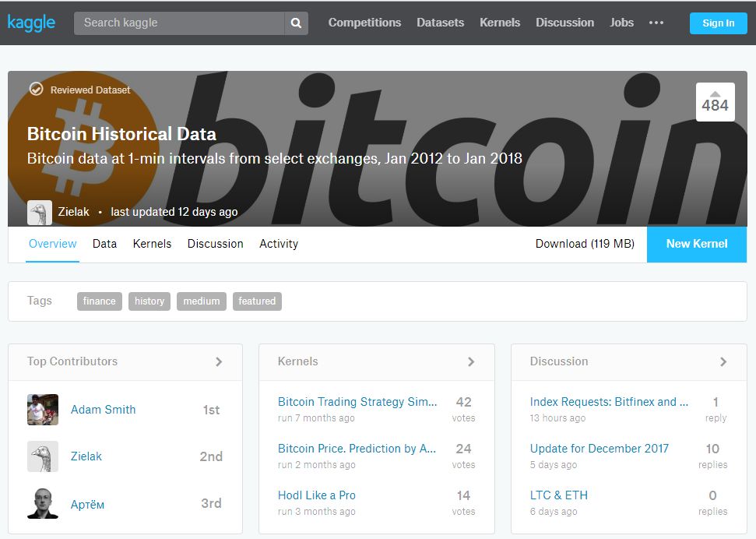Click Zielak's avatar in Top Contributors
The image size is (756, 539).
(43, 456)
